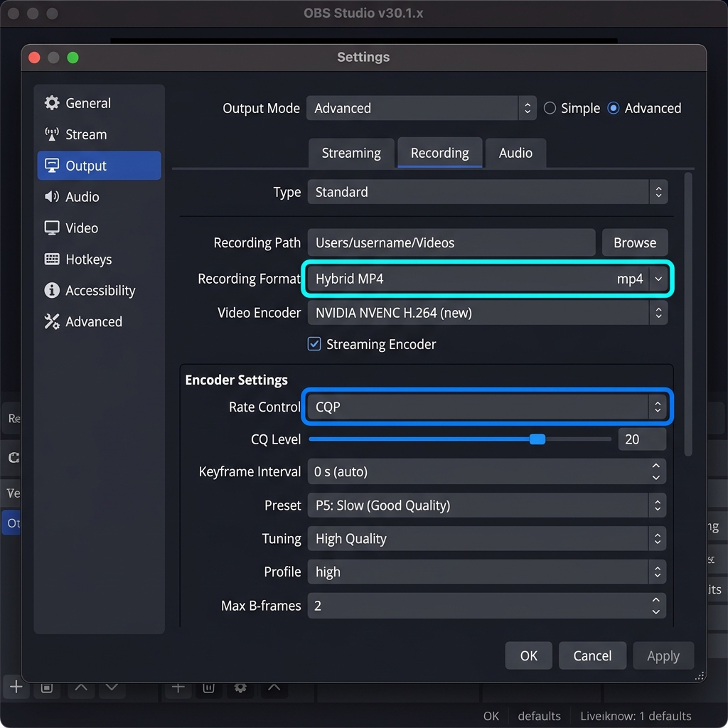Remove selected scene in the main window
The image size is (728, 728).
point(46,687)
